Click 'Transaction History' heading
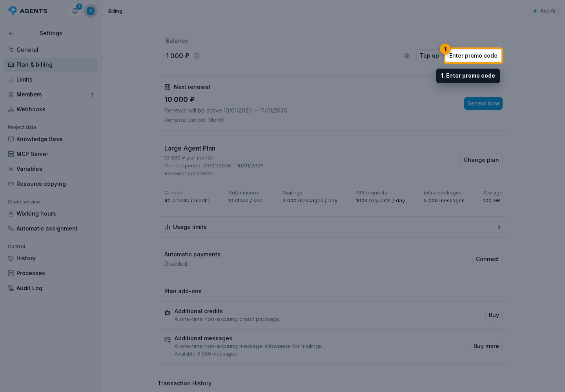565x392 pixels. click(x=184, y=383)
